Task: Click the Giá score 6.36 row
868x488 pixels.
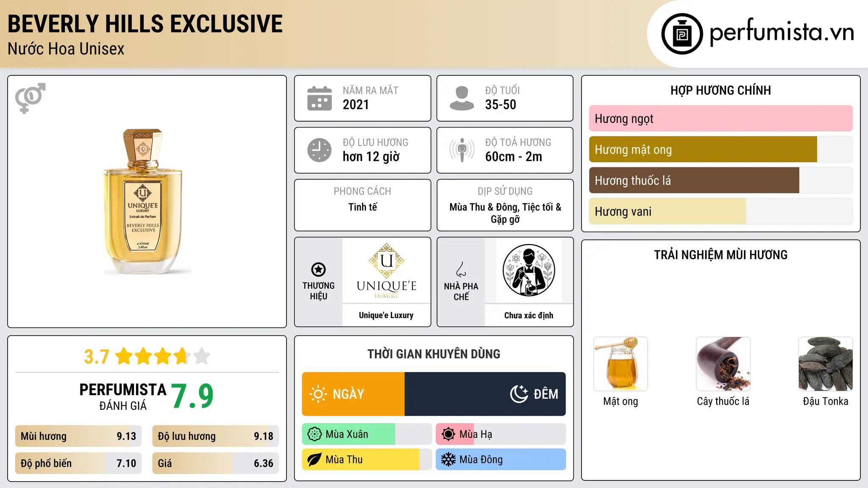Action: click(x=216, y=463)
